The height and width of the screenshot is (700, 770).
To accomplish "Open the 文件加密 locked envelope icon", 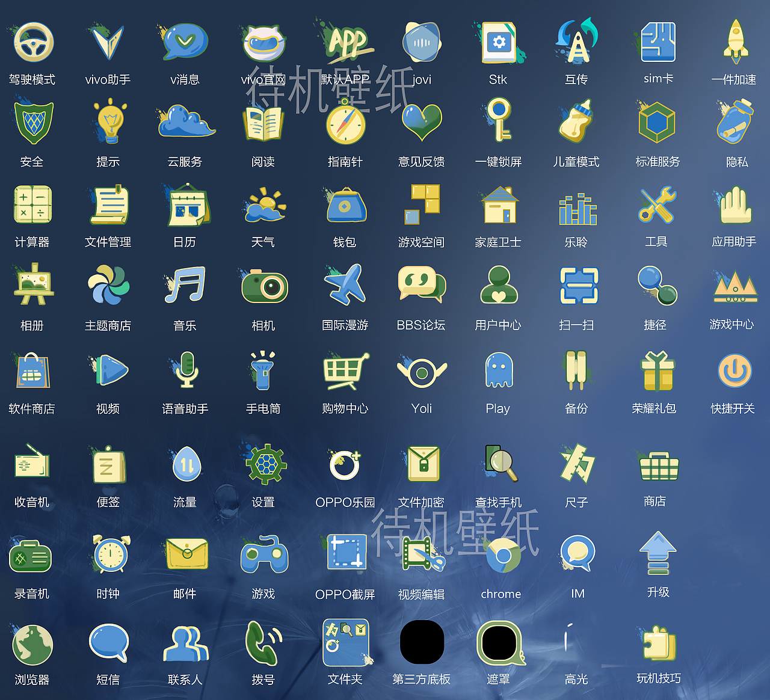I will coord(423,463).
